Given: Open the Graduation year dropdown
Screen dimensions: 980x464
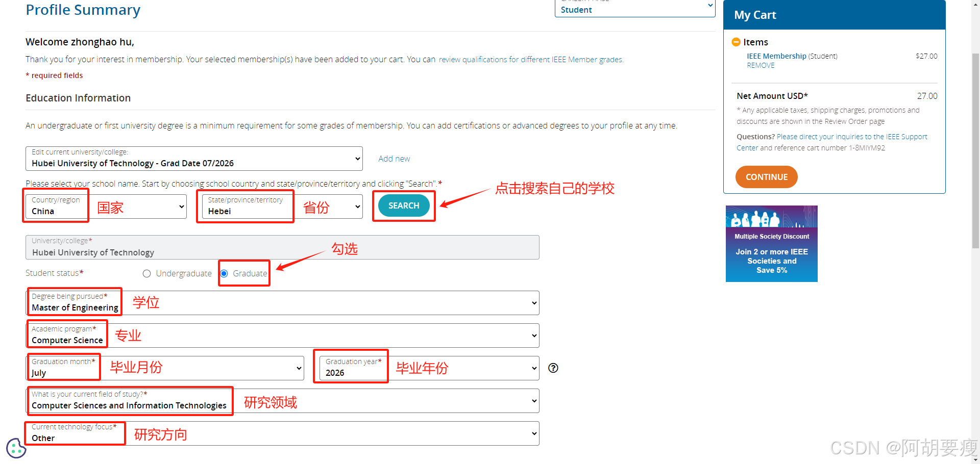Looking at the screenshot, I should tap(429, 368).
